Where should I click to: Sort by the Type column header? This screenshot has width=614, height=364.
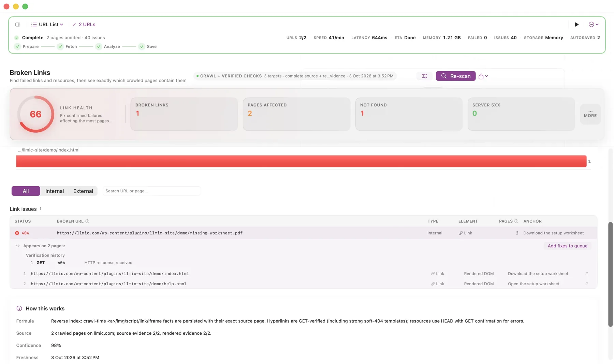pos(433,221)
